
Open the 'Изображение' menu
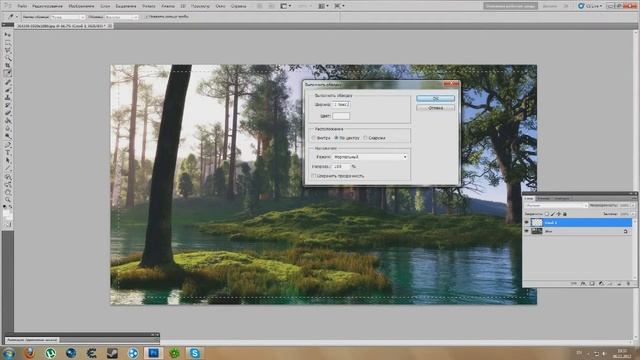pos(81,6)
